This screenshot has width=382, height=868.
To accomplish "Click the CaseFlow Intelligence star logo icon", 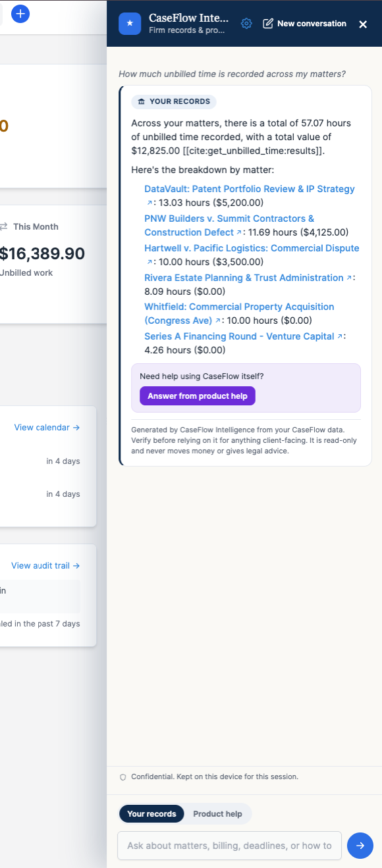I will tap(130, 24).
